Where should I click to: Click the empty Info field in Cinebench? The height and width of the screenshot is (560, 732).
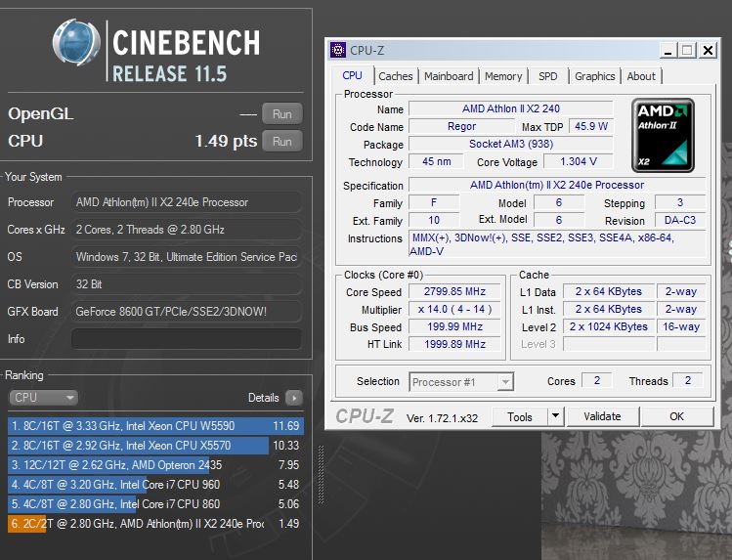point(187,339)
